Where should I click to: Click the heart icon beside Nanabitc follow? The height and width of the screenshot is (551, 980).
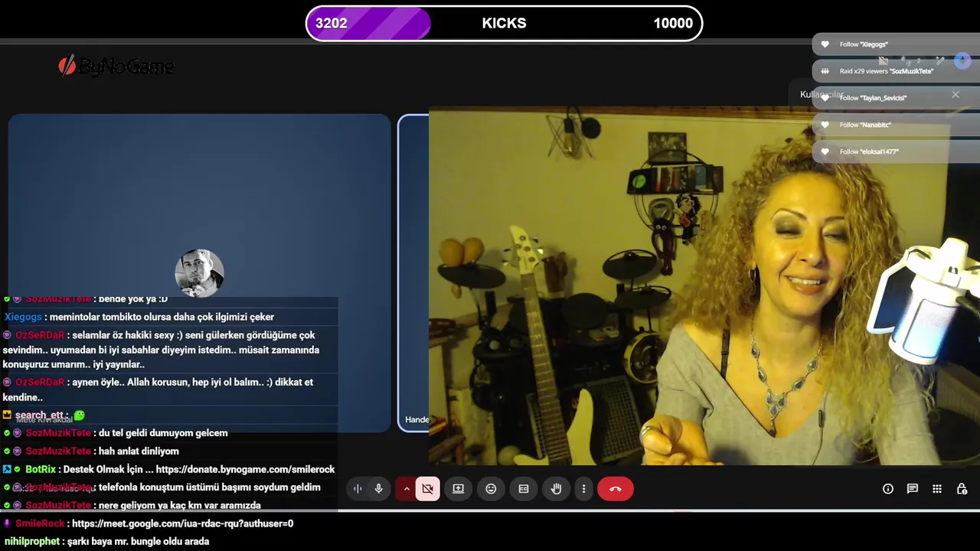click(825, 125)
